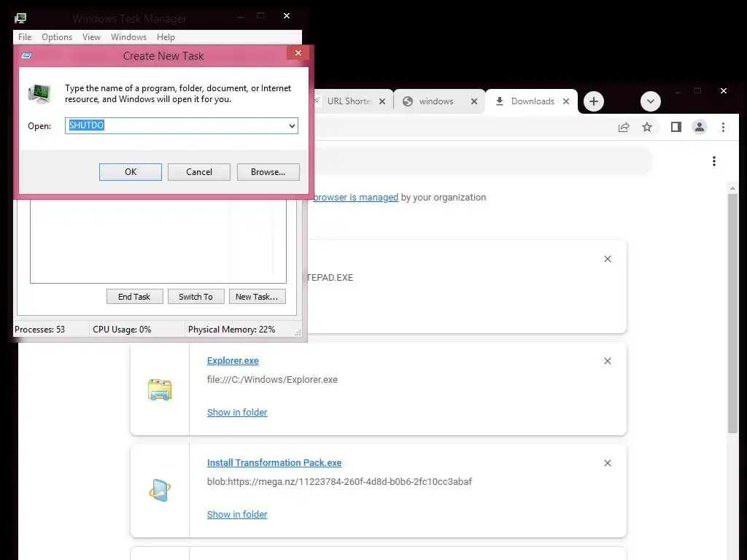Click OK in Create New Task dialog
This screenshot has width=747, height=560.
130,172
